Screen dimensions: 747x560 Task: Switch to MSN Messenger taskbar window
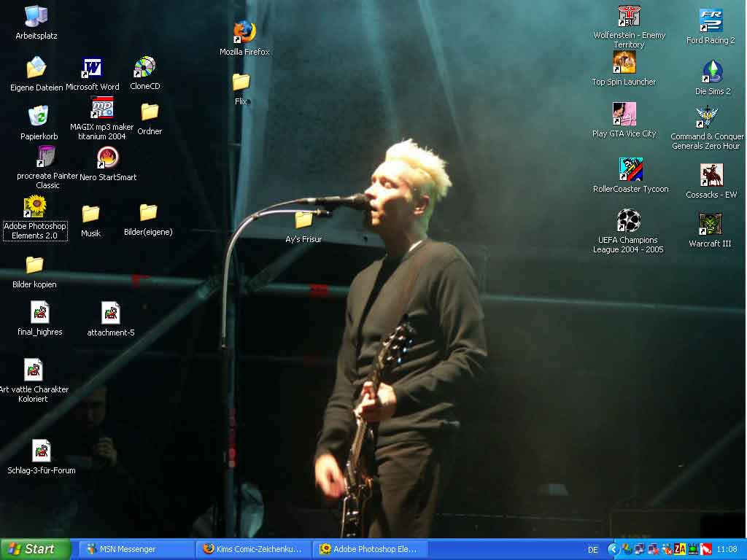[136, 549]
